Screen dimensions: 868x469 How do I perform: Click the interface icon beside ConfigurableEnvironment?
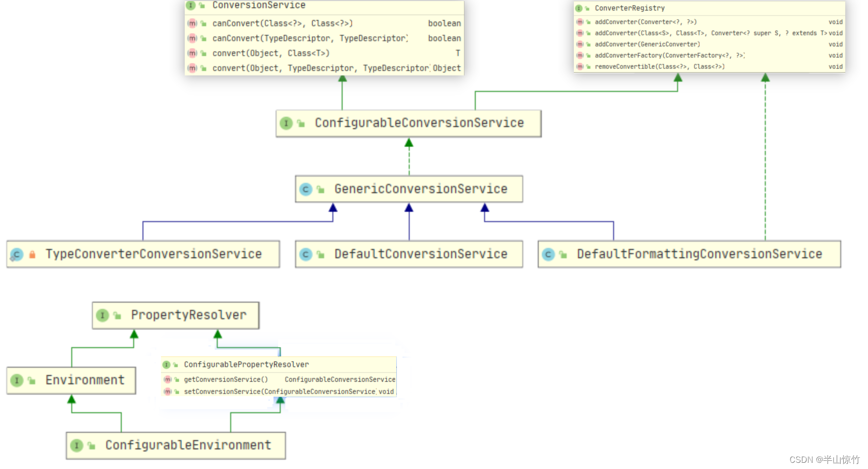pos(76,446)
